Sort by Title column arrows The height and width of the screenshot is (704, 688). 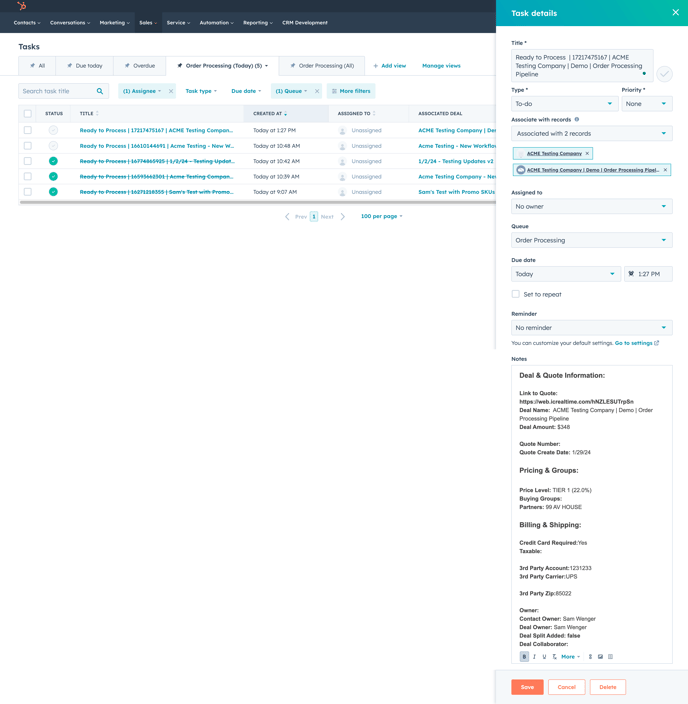(97, 114)
